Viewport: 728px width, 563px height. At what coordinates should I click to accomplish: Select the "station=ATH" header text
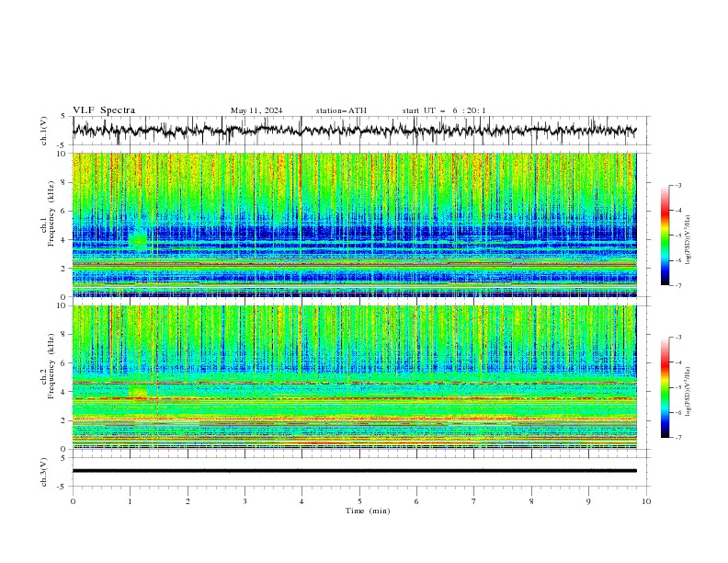point(341,110)
